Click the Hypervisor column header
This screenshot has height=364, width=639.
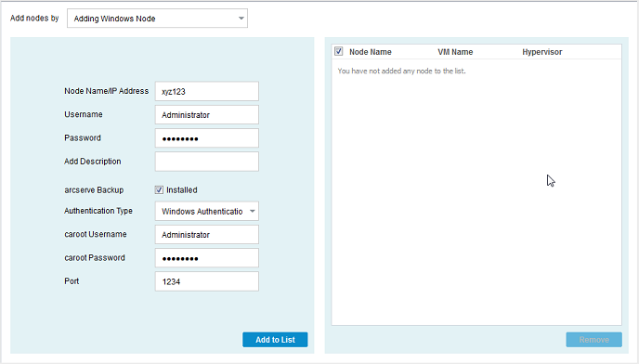pyautogui.click(x=542, y=52)
